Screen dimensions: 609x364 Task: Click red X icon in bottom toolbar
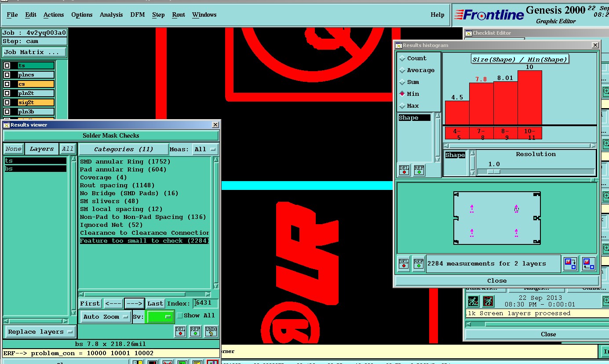(167, 363)
